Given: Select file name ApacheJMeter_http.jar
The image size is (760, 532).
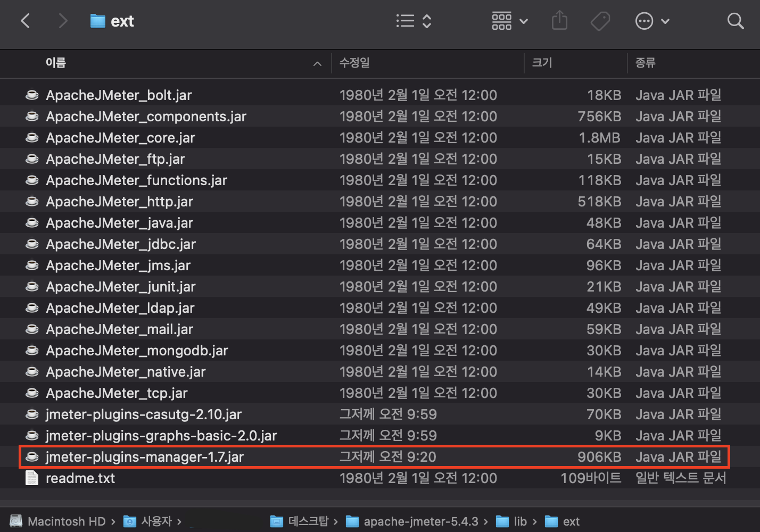Looking at the screenshot, I should pos(119,202).
